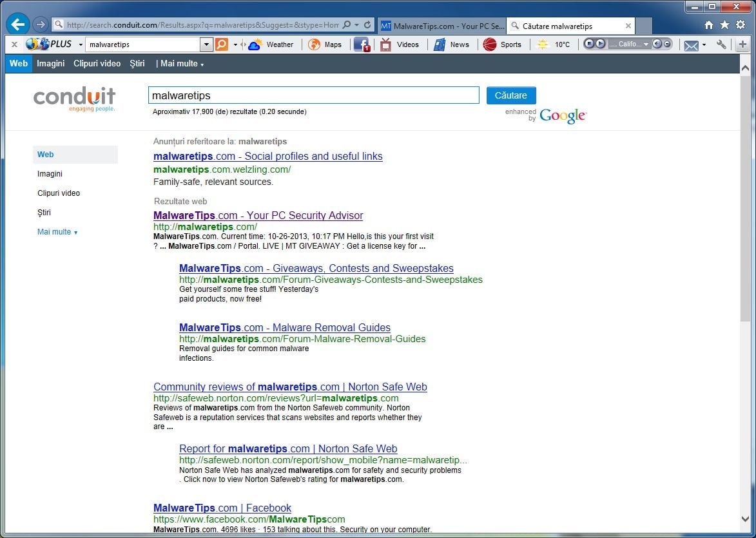Image resolution: width=756 pixels, height=538 pixels.
Task: Select Imagini in the left sidebar
Action: (x=50, y=174)
